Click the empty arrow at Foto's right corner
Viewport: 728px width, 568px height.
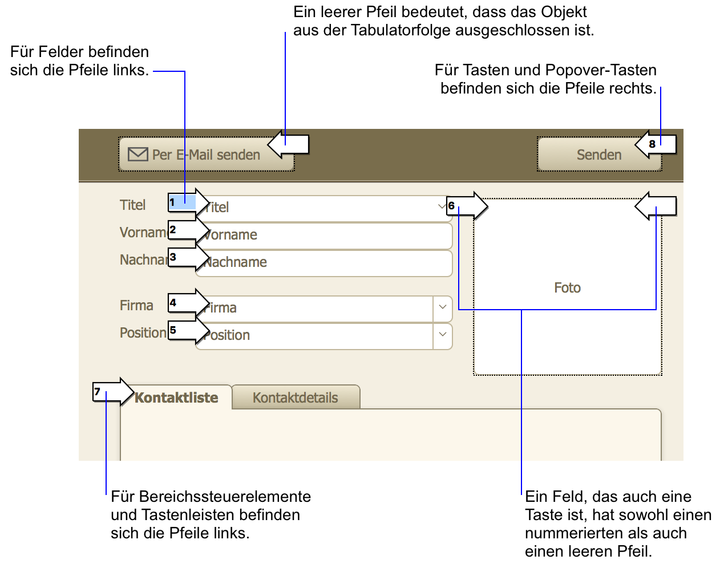point(656,206)
